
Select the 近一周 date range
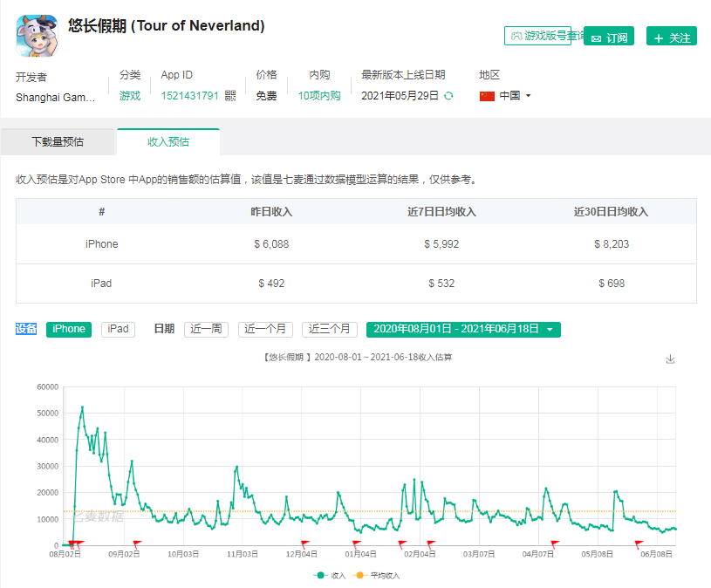point(206,329)
